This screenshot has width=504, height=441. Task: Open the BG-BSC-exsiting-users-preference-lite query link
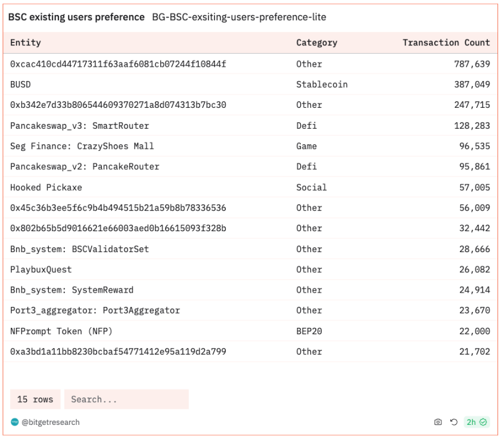pyautogui.click(x=239, y=17)
